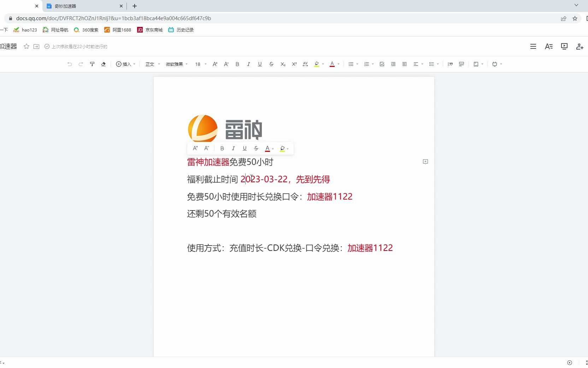Toggle underline in floating toolbar
588x368 pixels.
pyautogui.click(x=245, y=148)
